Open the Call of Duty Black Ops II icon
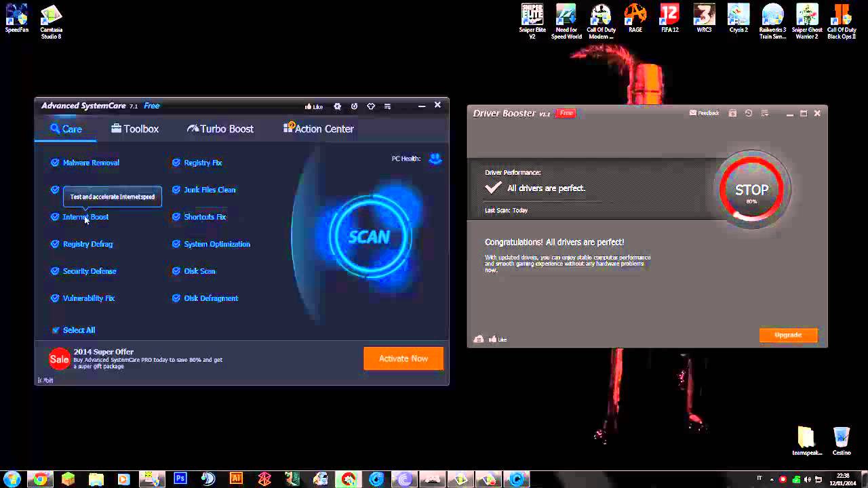This screenshot has width=868, height=488. 842,22
